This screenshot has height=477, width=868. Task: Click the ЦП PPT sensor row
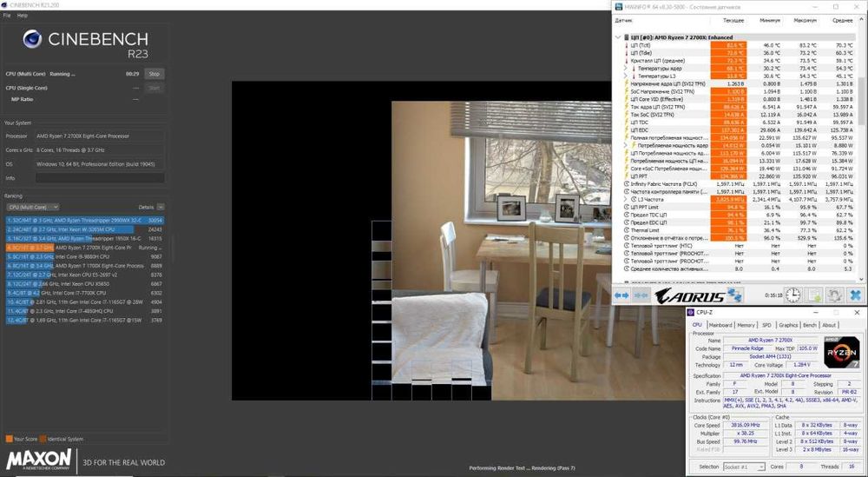738,176
